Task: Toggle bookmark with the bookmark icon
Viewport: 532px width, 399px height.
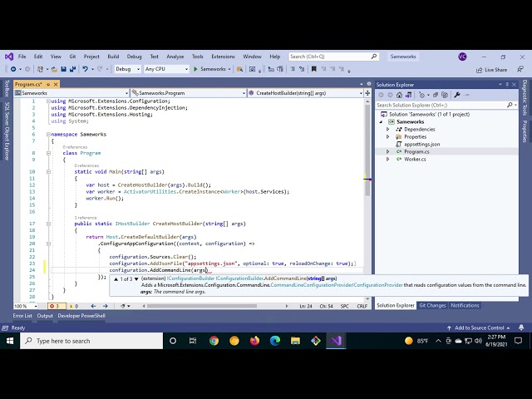Action: 314,69
